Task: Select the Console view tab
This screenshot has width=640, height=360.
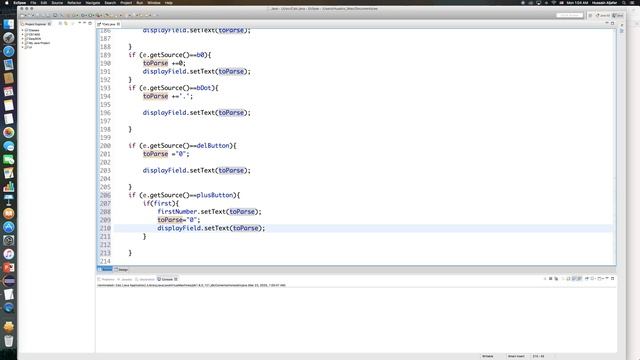Action: (166, 279)
